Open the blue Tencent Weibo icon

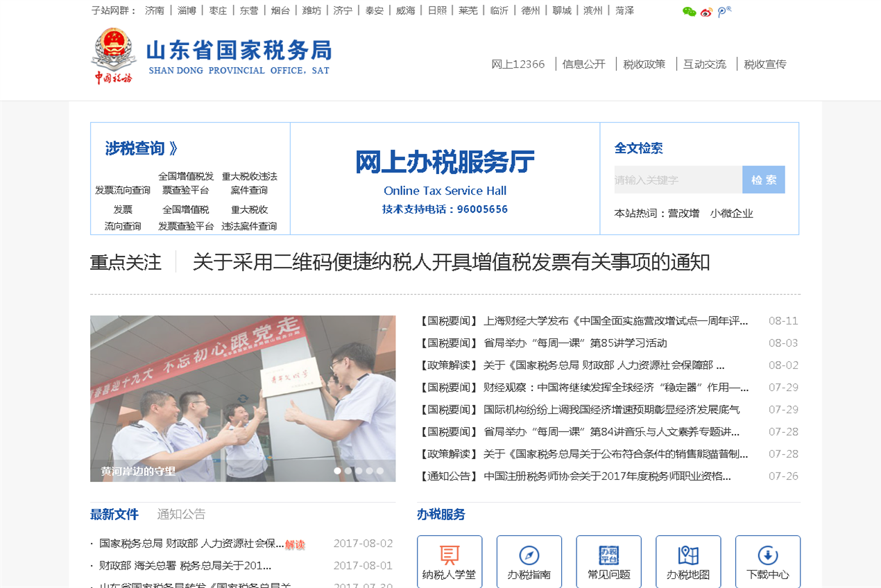coord(724,12)
